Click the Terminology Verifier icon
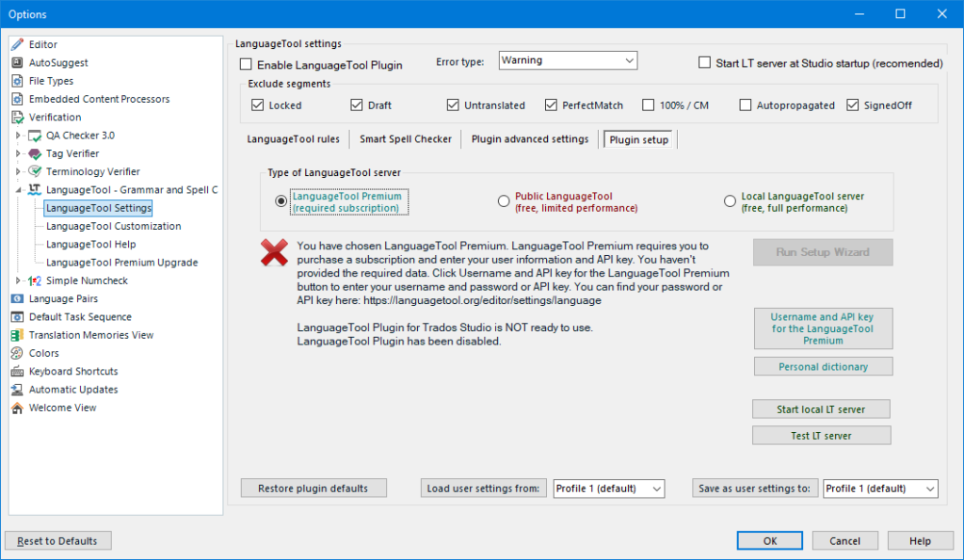This screenshot has height=560, width=964. tap(35, 171)
